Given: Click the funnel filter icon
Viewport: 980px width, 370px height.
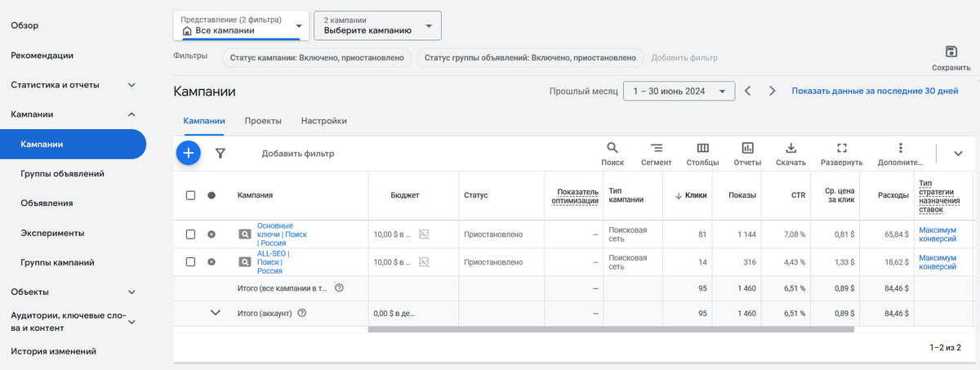Looking at the screenshot, I should point(220,153).
